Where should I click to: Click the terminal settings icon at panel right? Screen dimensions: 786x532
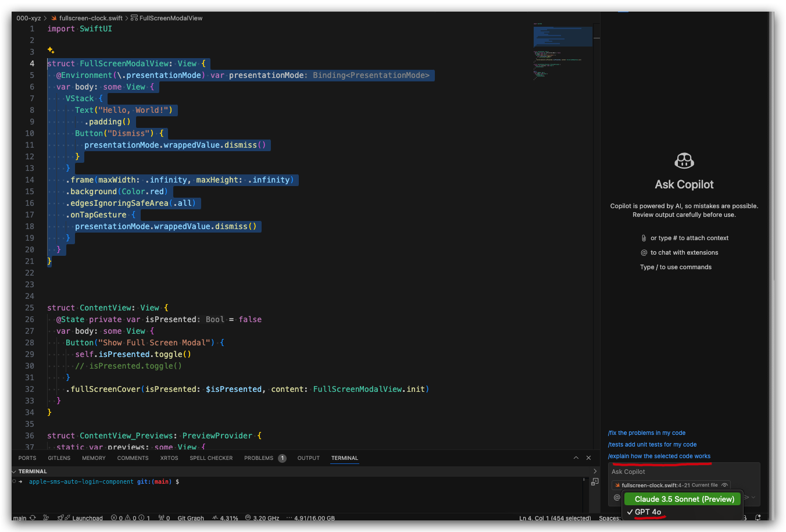point(595,481)
